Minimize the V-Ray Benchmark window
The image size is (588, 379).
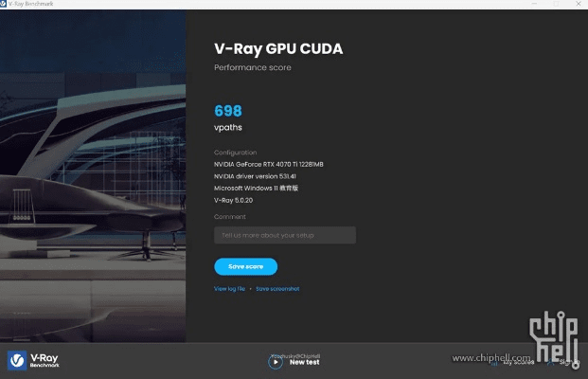pyautogui.click(x=536, y=5)
